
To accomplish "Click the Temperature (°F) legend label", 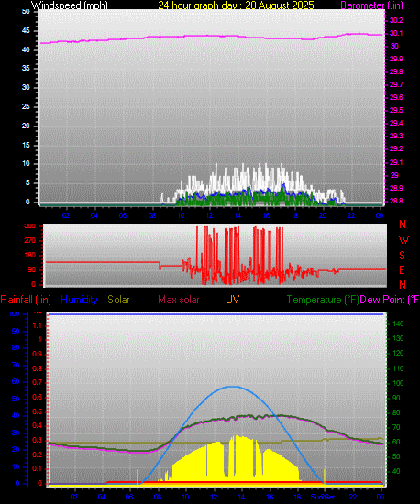I will click(323, 300).
